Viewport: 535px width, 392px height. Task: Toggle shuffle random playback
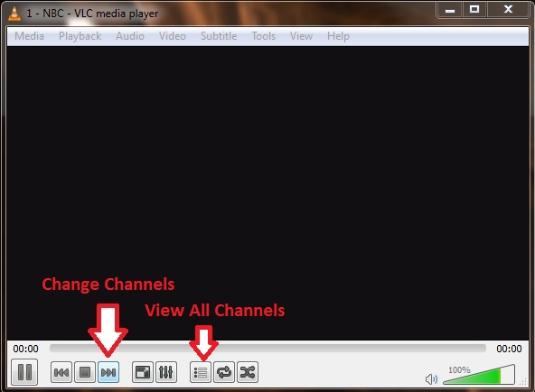[x=248, y=372]
